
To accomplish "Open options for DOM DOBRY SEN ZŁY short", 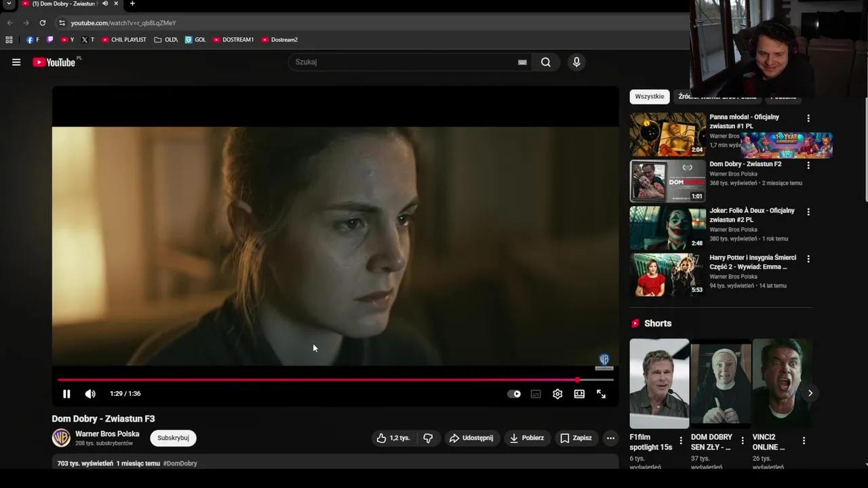I will (x=743, y=441).
